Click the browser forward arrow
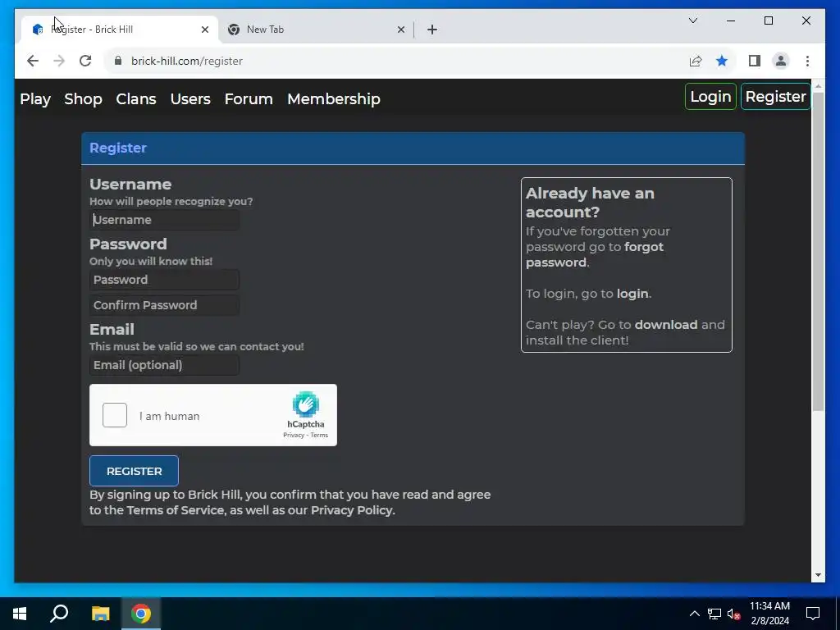Viewport: 840px width, 630px height. click(x=59, y=61)
